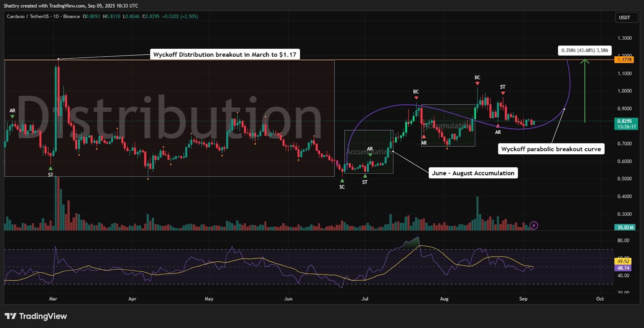The height and width of the screenshot is (328, 644).
Task: Select the 0.3586 (43.68%) measurement label
Action: point(584,50)
